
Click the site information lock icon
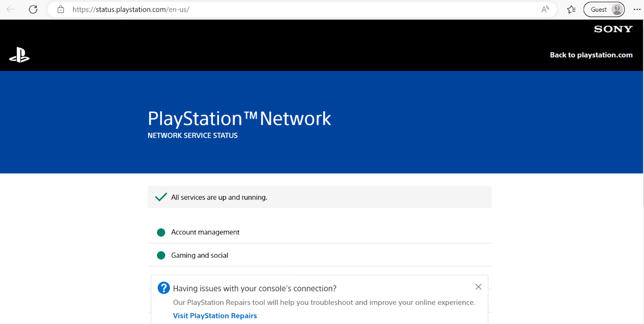click(60, 9)
